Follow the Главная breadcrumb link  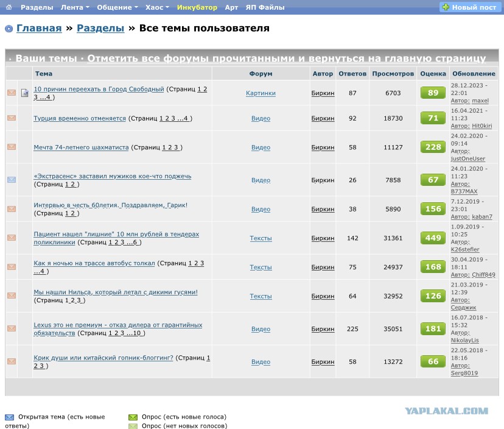39,28
